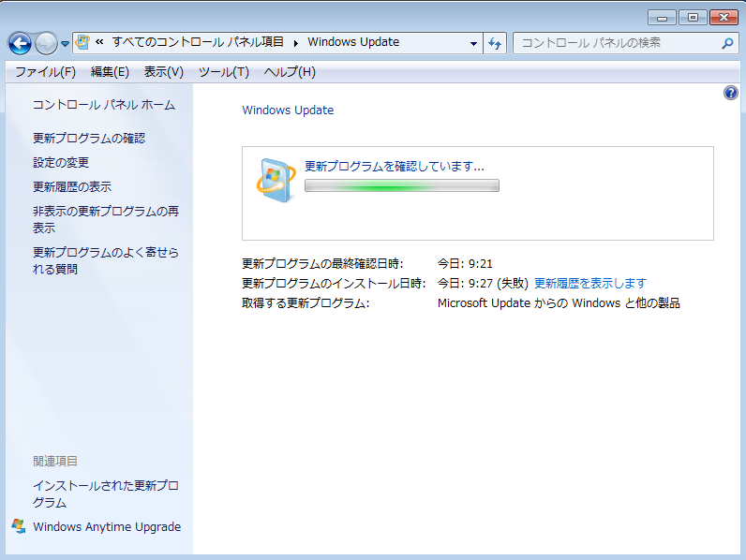Image resolution: width=746 pixels, height=560 pixels.
Task: Click the Control Panel icon in address bar
Action: coord(82,42)
